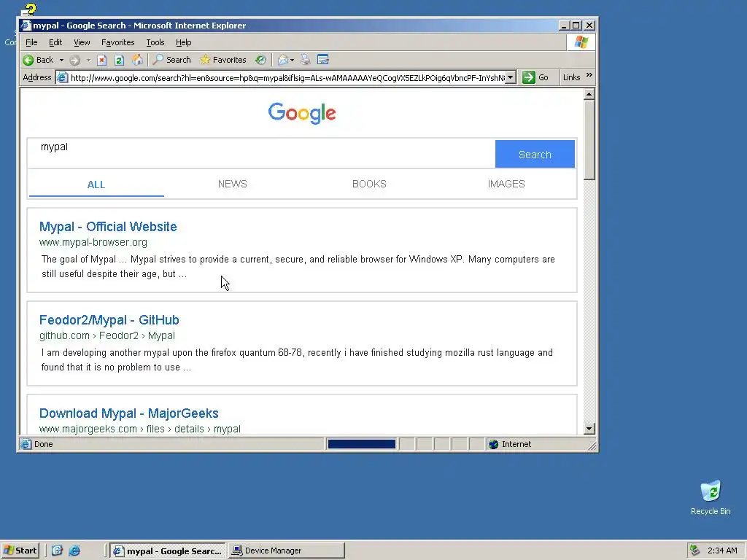
Task: Open Download Mypal - MajorGeeks result
Action: [x=128, y=413]
